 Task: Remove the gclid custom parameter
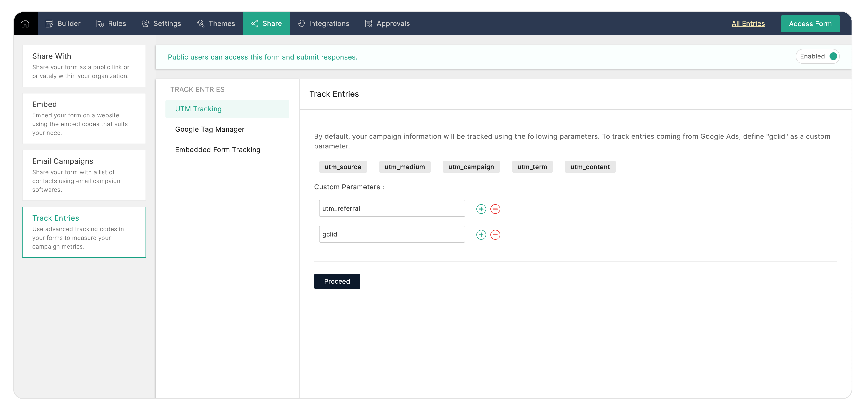(495, 235)
